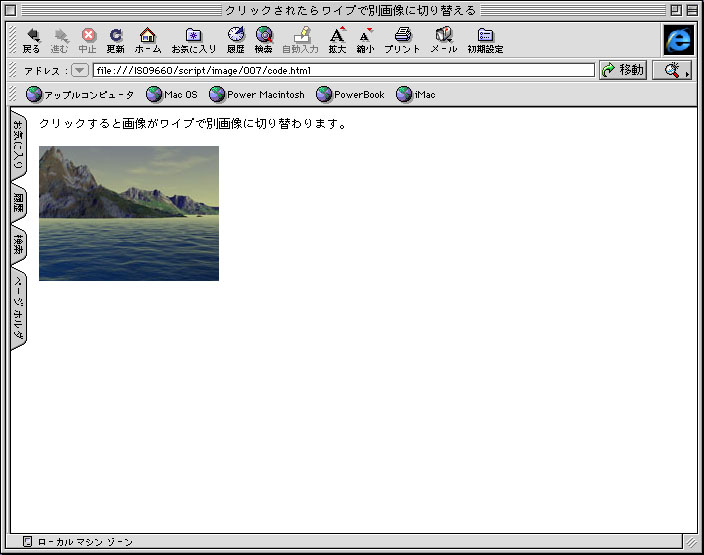Click the button bar collapse grip handle
704x555 pixels.
(x=13, y=40)
